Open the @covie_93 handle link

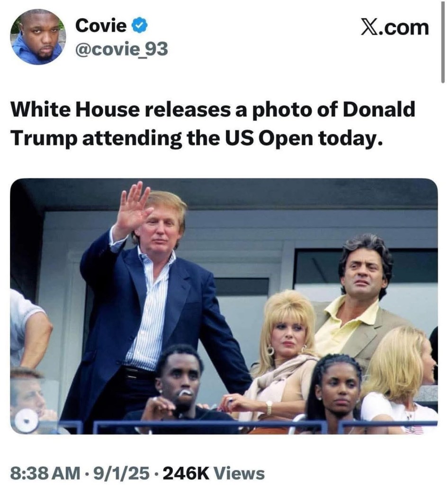(x=122, y=49)
